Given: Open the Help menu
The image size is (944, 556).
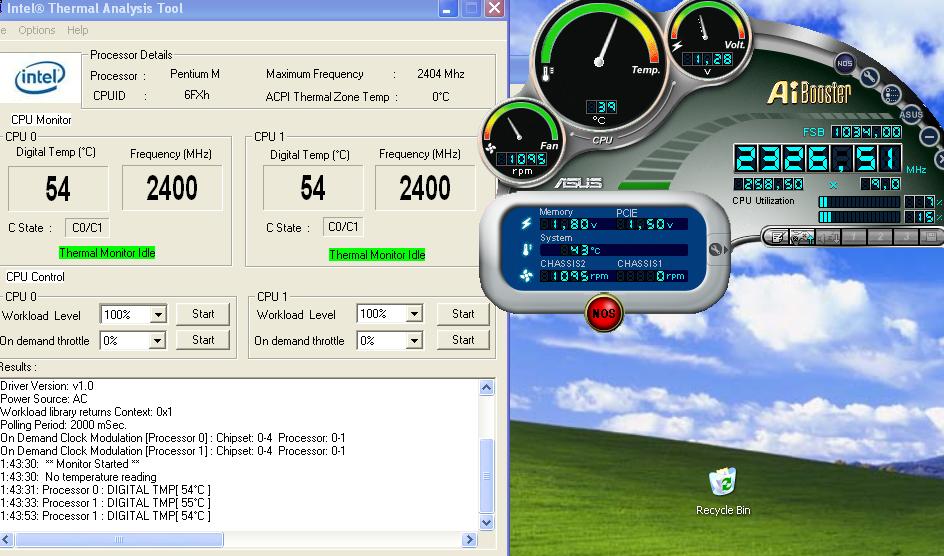Looking at the screenshot, I should [78, 30].
